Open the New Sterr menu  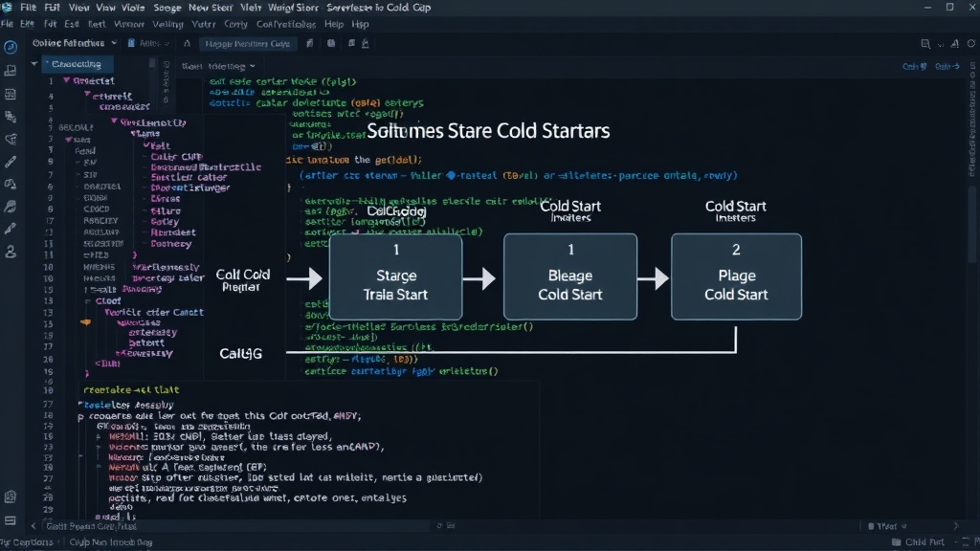coord(210,8)
